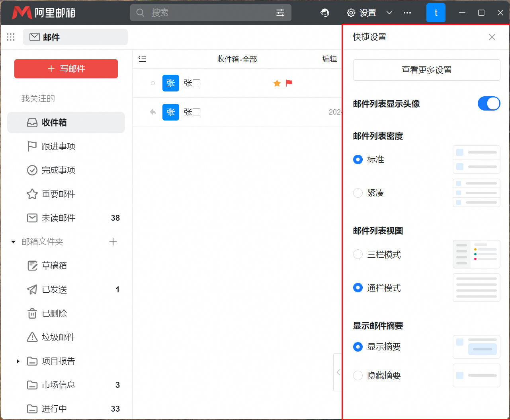Click the 我关注的 section label
510x420 pixels.
pyautogui.click(x=38, y=99)
